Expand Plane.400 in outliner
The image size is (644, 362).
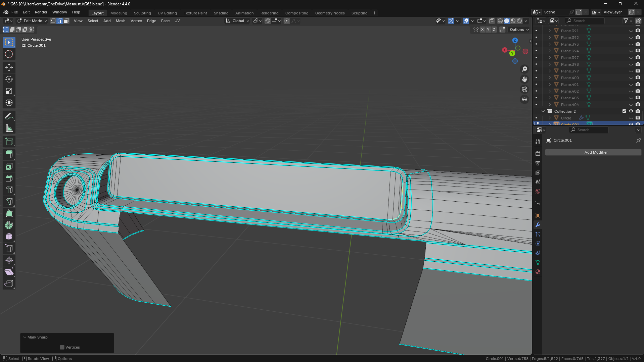[550, 77]
